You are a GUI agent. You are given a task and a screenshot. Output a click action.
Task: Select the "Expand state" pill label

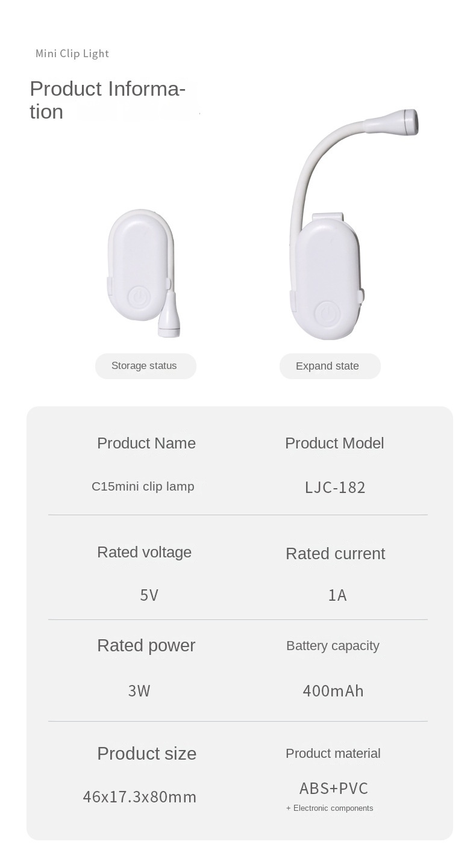(328, 366)
